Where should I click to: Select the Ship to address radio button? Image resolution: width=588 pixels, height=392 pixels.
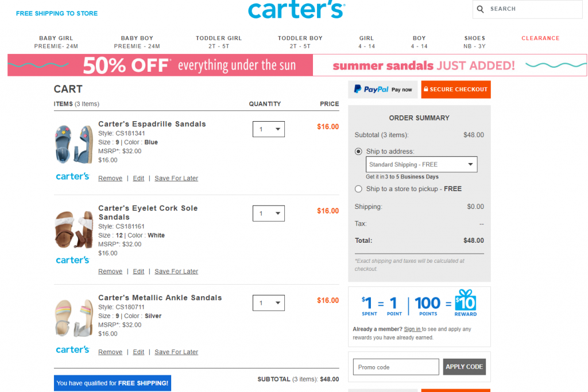pos(359,152)
